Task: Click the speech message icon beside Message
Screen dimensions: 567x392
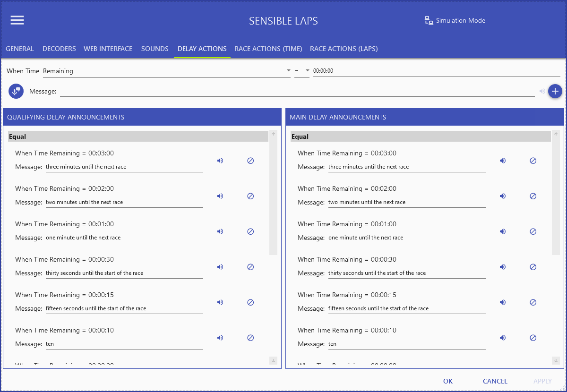Action: pos(16,91)
